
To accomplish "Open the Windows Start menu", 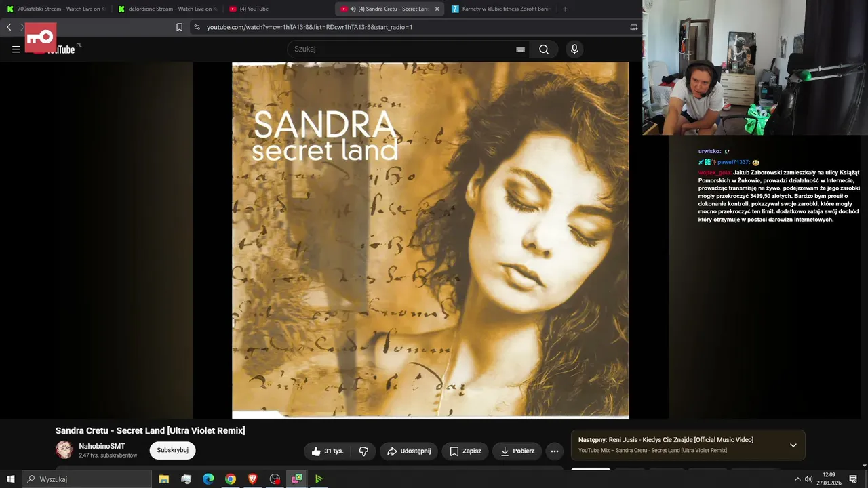I will pyautogui.click(x=11, y=479).
